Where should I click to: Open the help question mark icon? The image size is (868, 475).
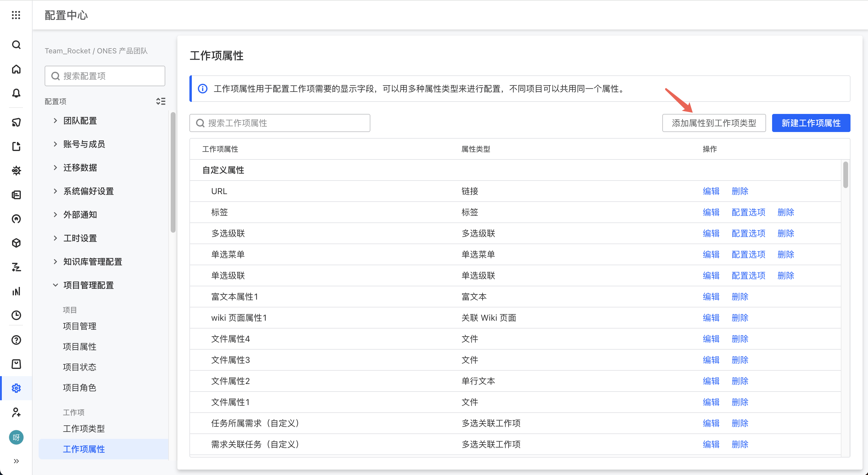coord(16,340)
